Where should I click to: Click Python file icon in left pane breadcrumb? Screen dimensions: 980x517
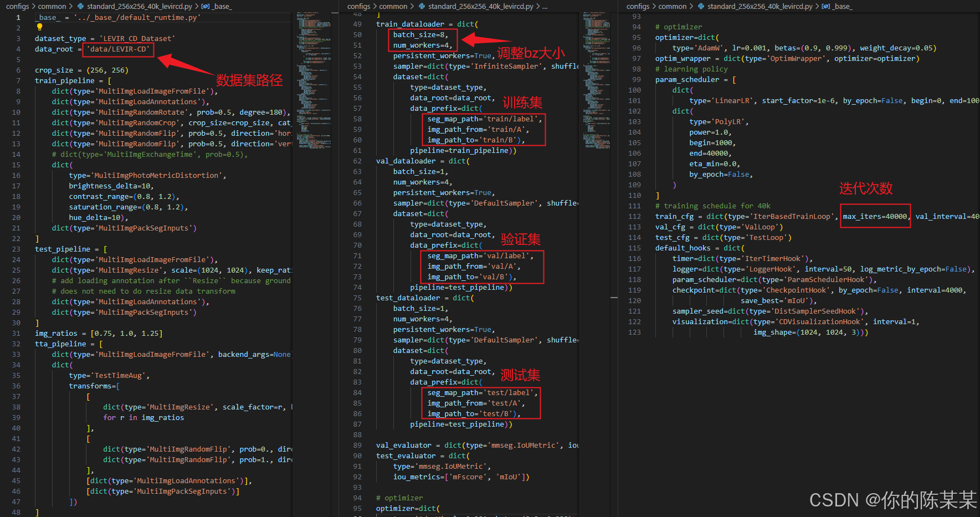81,7
